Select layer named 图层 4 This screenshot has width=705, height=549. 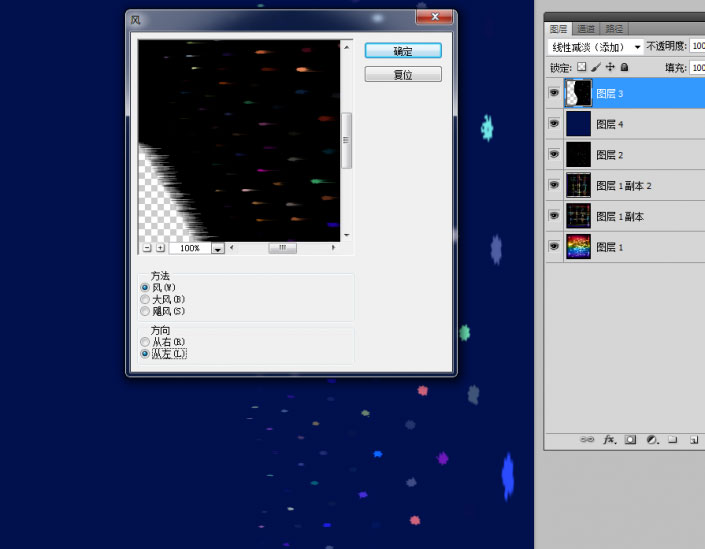(x=610, y=125)
